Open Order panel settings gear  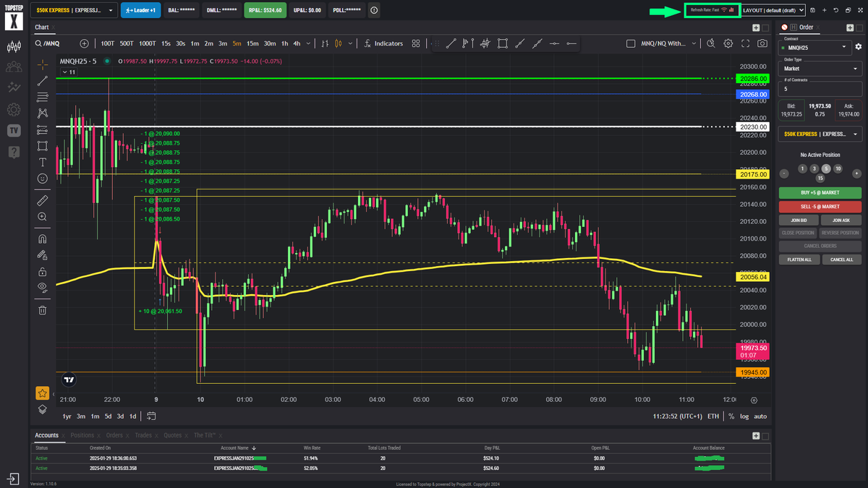[x=858, y=47]
